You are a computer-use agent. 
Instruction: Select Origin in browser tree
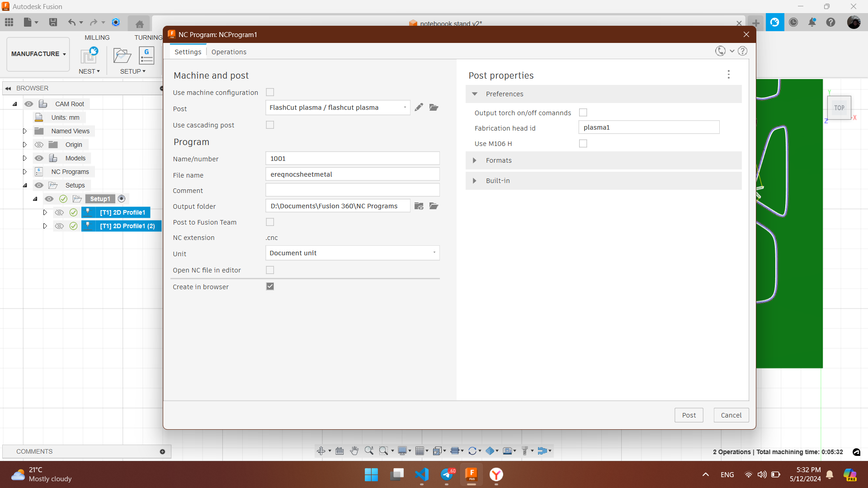tap(74, 145)
